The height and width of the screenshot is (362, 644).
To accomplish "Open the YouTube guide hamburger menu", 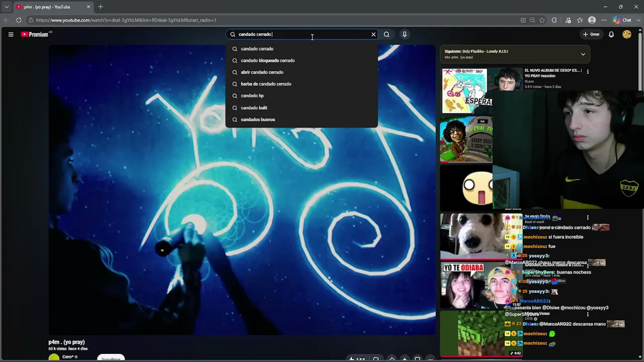I will (11, 34).
